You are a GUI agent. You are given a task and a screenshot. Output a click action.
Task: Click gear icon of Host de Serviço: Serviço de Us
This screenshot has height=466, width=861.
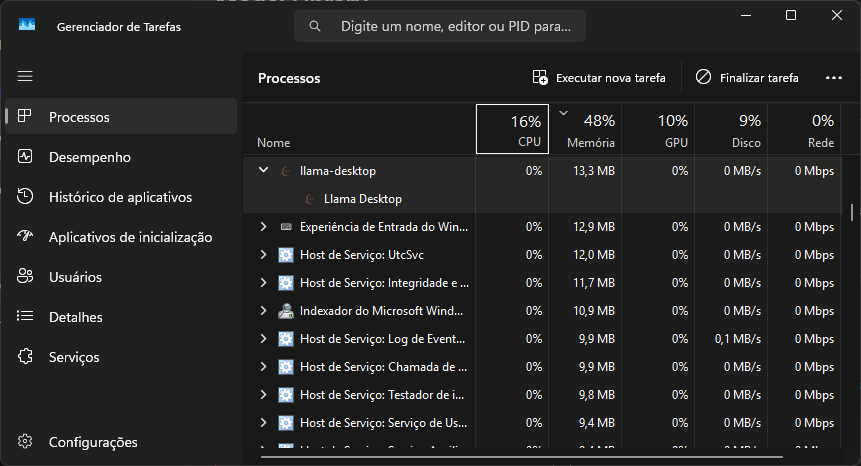tap(286, 423)
